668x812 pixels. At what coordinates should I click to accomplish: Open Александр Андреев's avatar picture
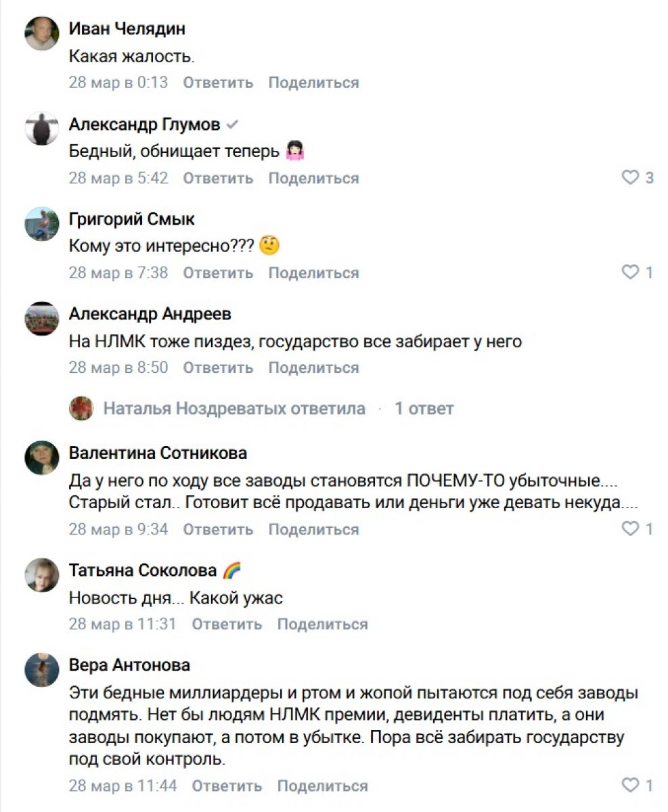[42, 318]
